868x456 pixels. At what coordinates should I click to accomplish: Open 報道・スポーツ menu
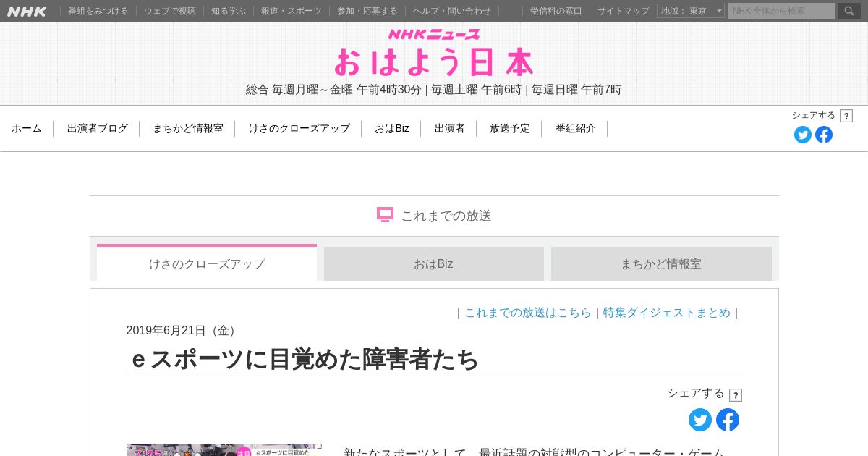[x=292, y=11]
